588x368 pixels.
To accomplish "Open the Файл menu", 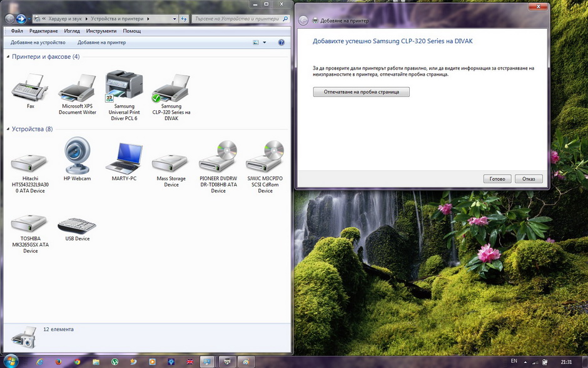I will pyautogui.click(x=17, y=31).
